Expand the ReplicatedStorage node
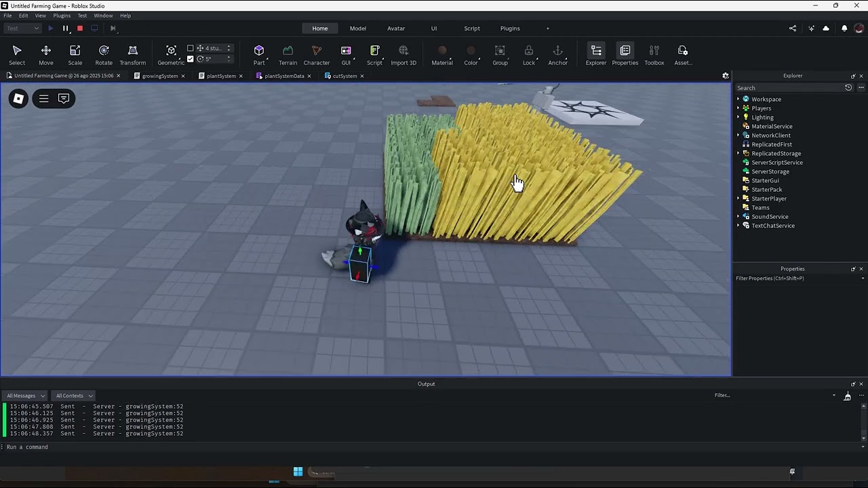Viewport: 868px width, 488px height. tap(738, 153)
